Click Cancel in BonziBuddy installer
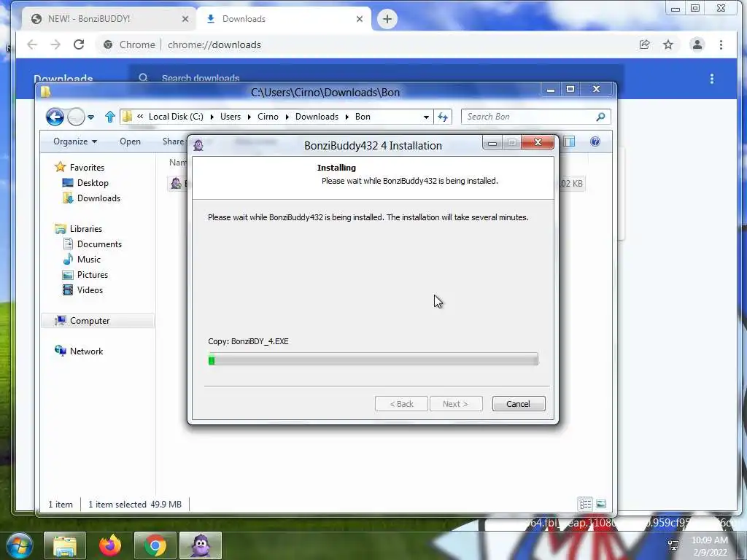The width and height of the screenshot is (747, 560). click(519, 404)
